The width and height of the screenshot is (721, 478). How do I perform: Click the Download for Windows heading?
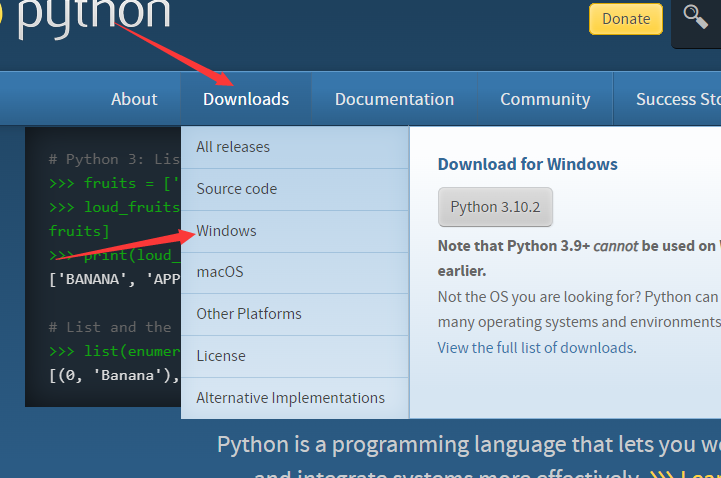(527, 164)
